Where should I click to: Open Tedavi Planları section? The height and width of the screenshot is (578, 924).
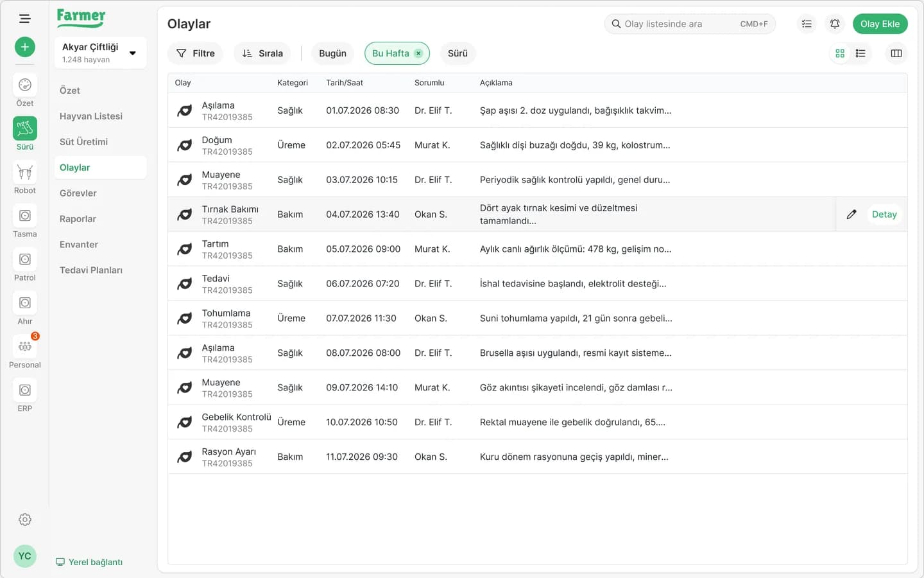tap(91, 270)
